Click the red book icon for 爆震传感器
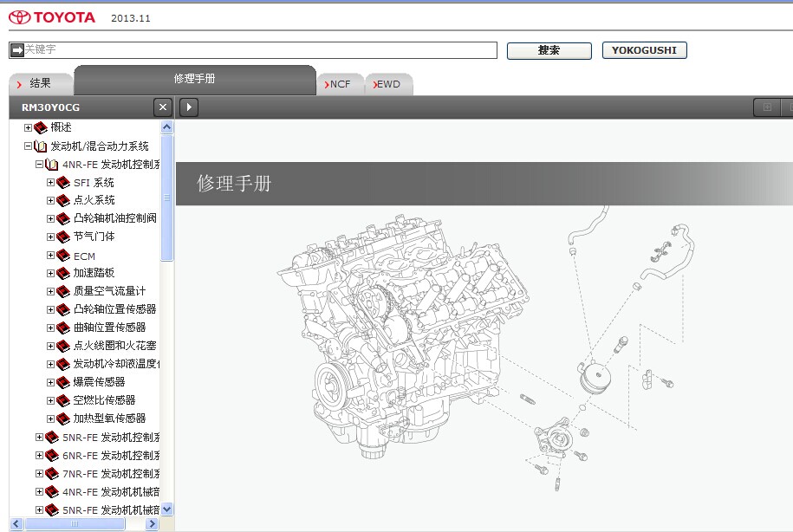This screenshot has height=532, width=793. pos(62,383)
